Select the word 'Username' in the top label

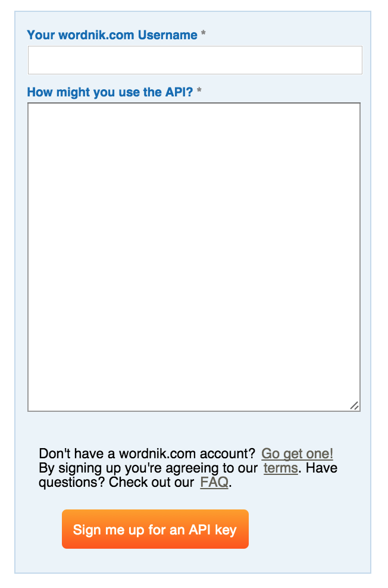click(168, 35)
